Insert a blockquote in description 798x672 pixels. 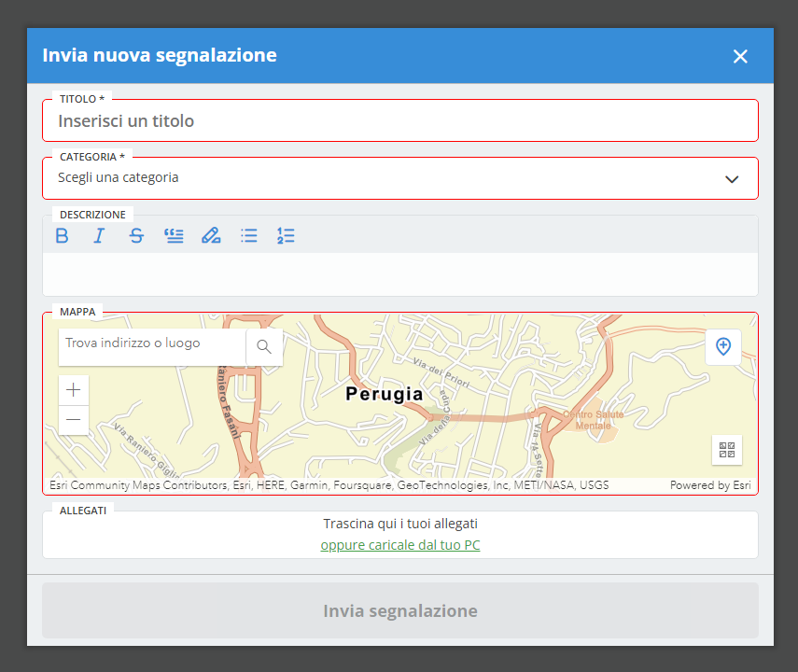pos(174,235)
